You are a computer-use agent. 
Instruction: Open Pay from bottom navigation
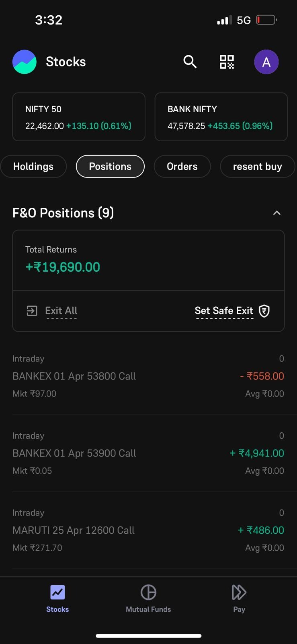pos(239,599)
